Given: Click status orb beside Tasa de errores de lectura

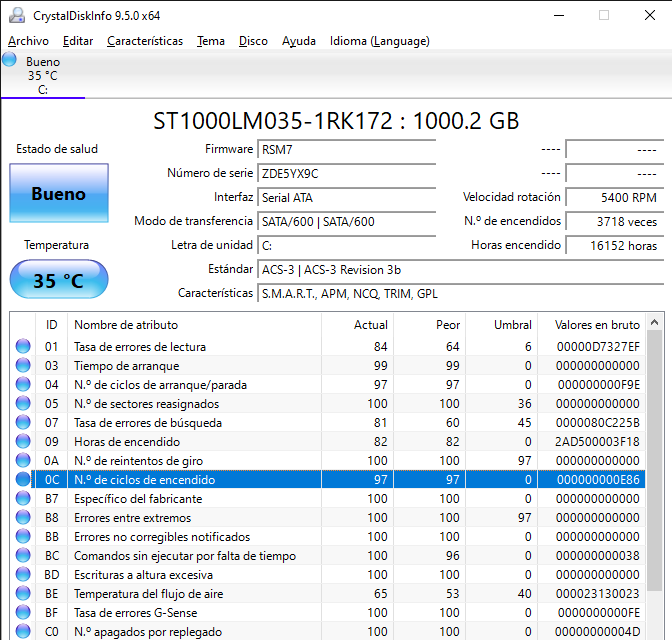Looking at the screenshot, I should [x=22, y=347].
